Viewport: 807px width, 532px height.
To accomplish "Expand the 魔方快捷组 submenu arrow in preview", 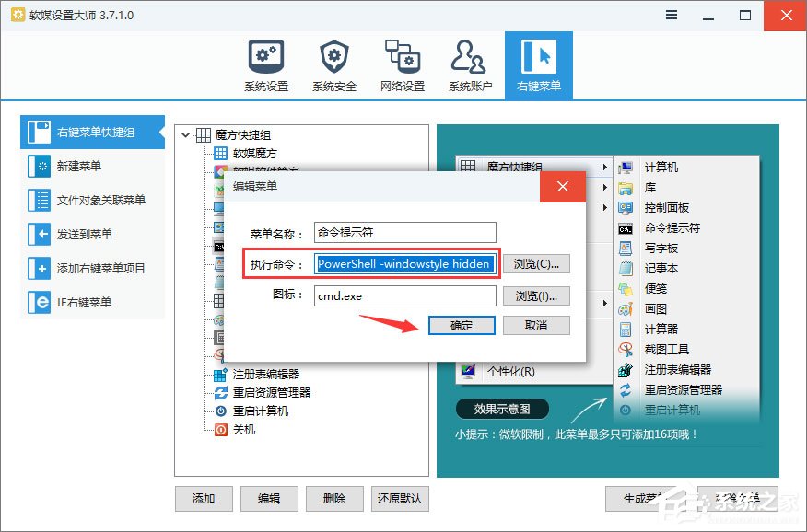I will 605,168.
